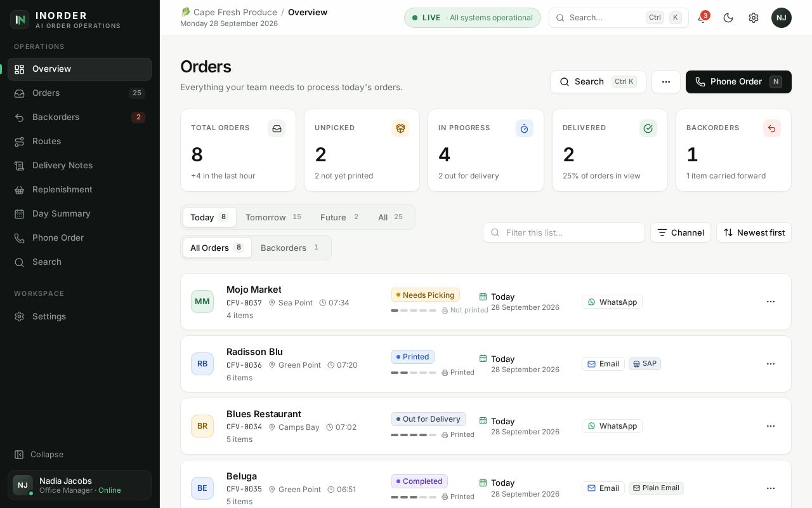Click Plain Email badge on Beluga order

tap(656, 488)
